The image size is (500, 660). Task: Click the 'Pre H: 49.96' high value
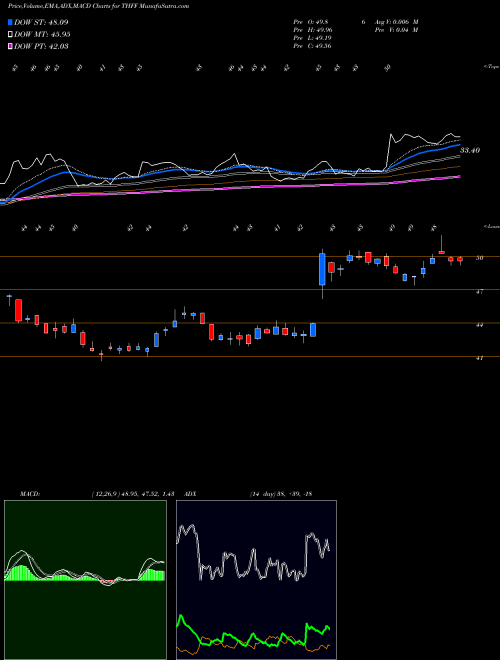pos(314,30)
